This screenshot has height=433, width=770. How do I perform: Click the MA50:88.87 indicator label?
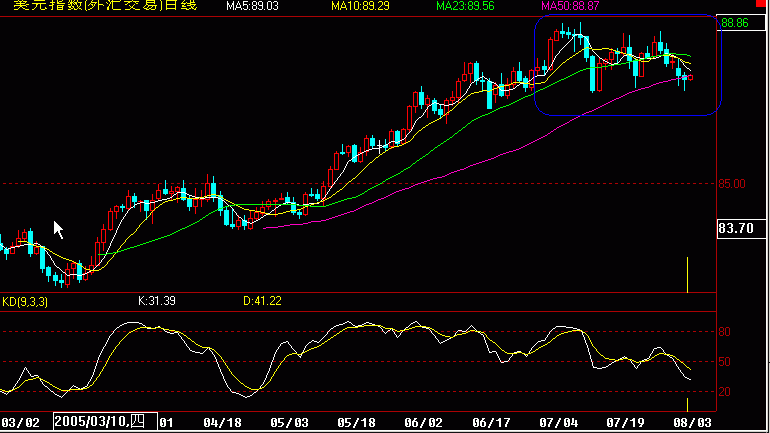coord(570,6)
